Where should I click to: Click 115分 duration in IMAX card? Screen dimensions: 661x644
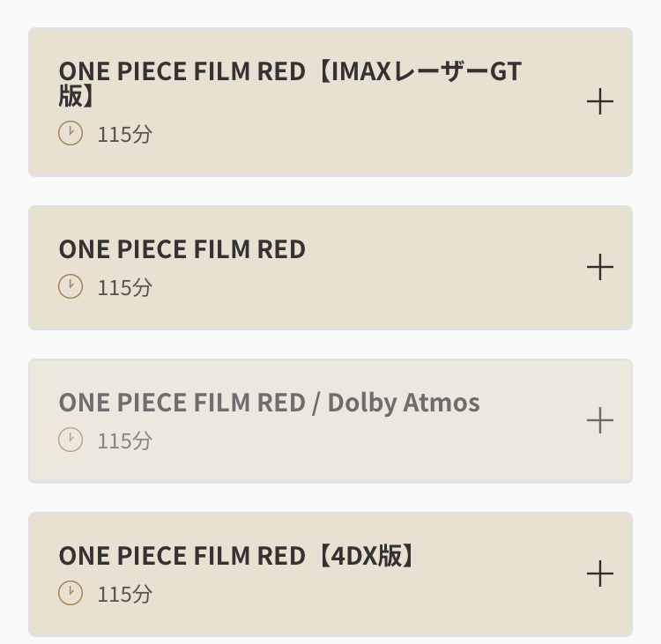tap(125, 135)
